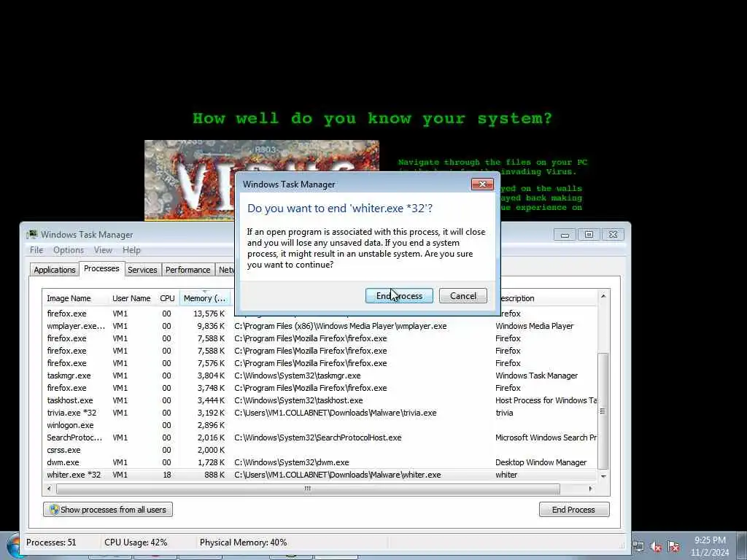
Task: Click the taskmgr.exe System32 path cell
Action: (x=298, y=376)
